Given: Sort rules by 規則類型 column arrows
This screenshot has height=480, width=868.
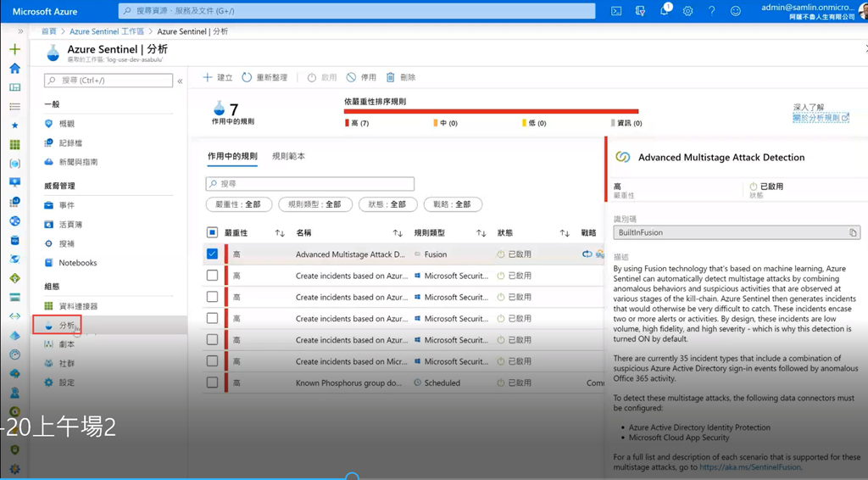Looking at the screenshot, I should 481,233.
